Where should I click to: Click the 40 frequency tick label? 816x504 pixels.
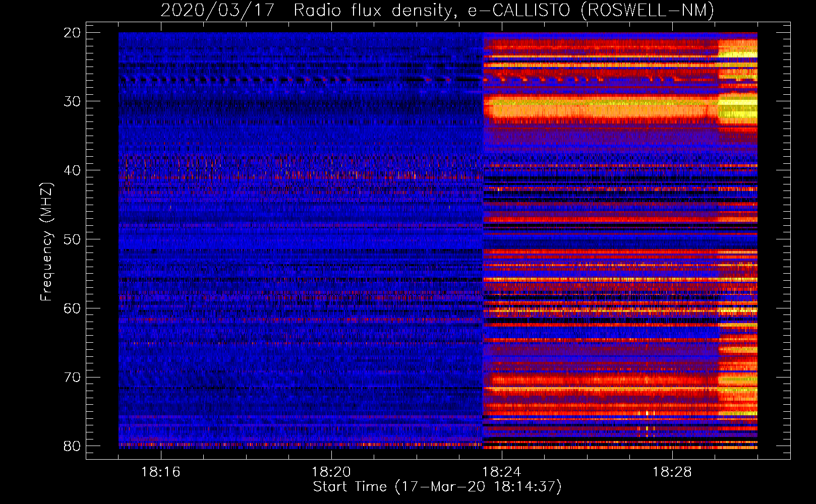click(x=72, y=170)
